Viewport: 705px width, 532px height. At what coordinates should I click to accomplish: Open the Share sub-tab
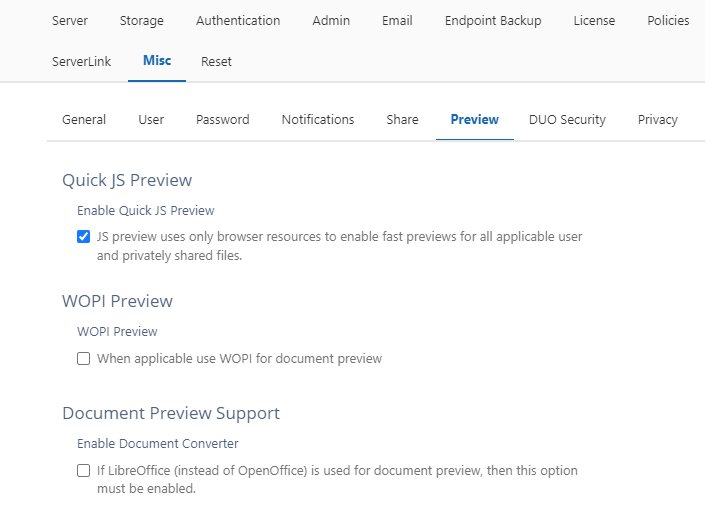pos(402,119)
